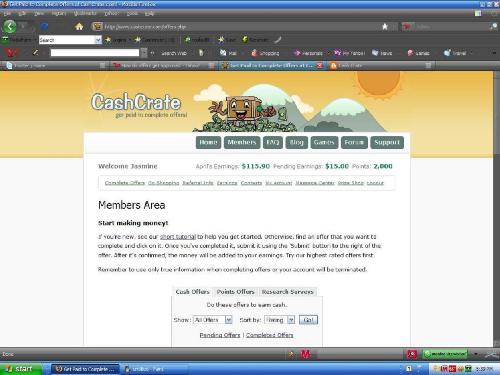Open the Complete Offers link
This screenshot has width=500, height=375.
click(125, 183)
